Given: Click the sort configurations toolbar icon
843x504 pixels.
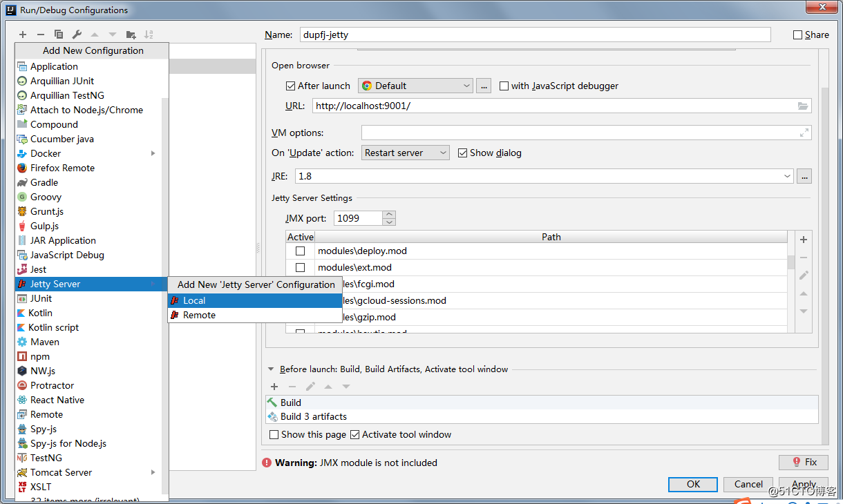Looking at the screenshot, I should (x=149, y=35).
